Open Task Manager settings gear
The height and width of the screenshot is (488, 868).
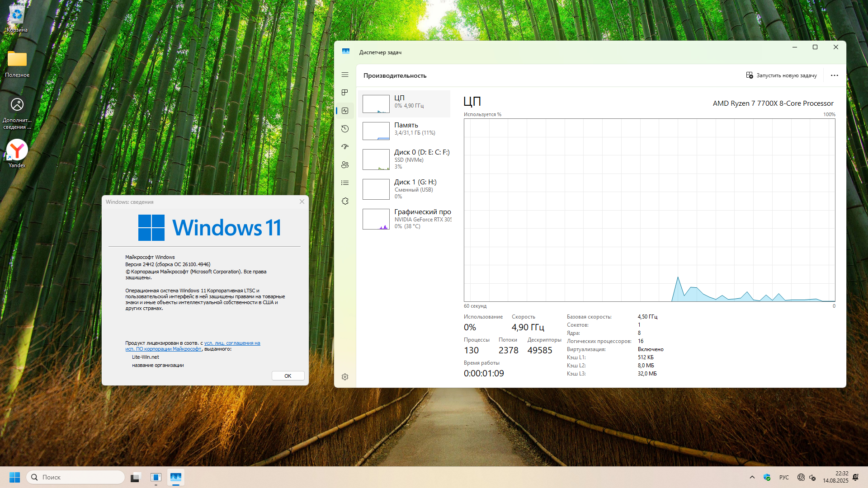tap(345, 377)
